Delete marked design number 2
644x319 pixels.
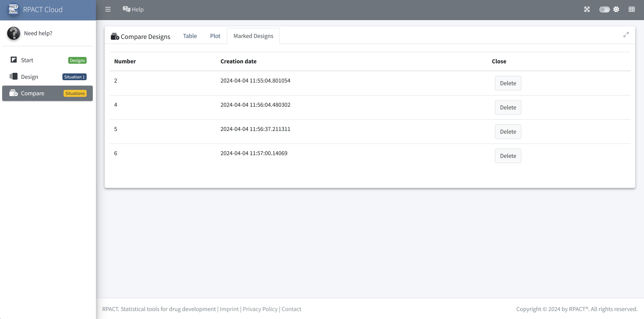click(x=508, y=83)
